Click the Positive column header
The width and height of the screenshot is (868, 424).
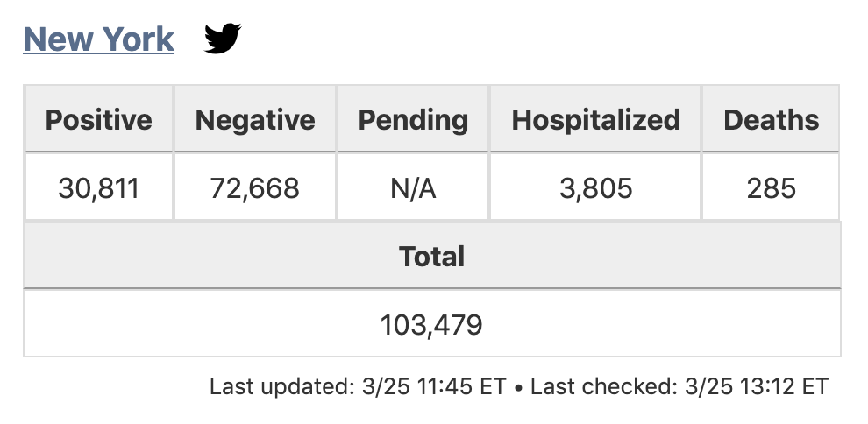tap(98, 119)
